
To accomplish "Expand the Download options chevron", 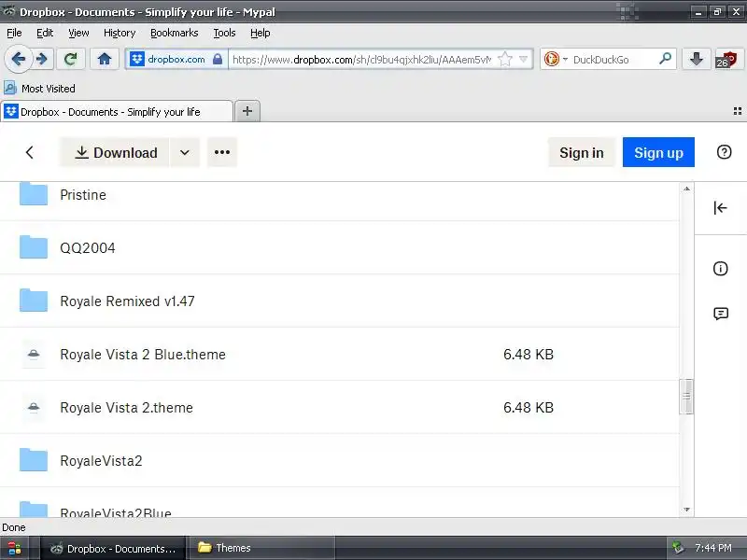I will coord(185,152).
